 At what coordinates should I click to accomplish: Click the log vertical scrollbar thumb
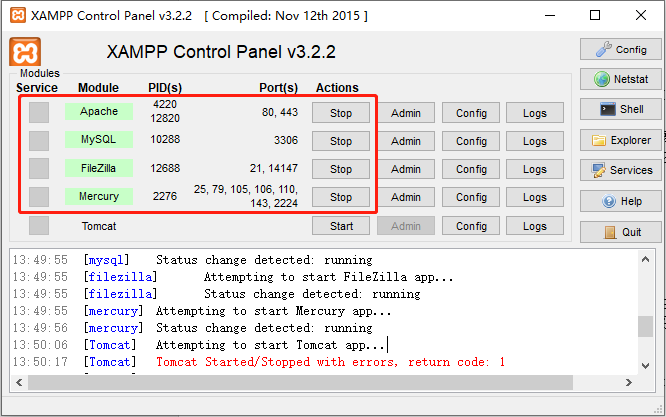tap(645, 327)
